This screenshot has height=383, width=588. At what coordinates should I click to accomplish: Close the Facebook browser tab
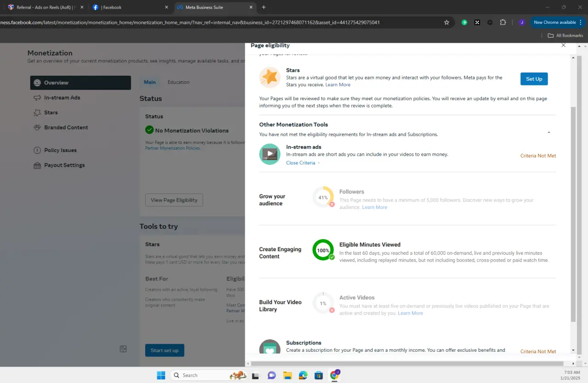(166, 7)
